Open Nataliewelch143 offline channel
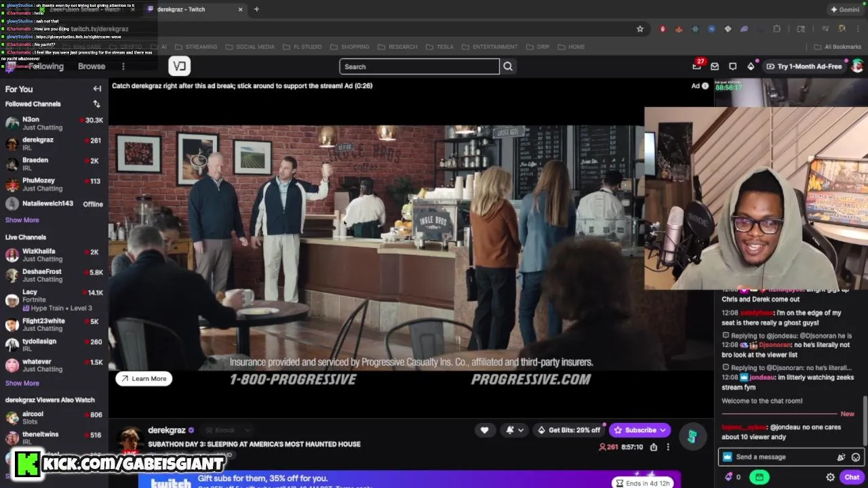 pyautogui.click(x=54, y=203)
